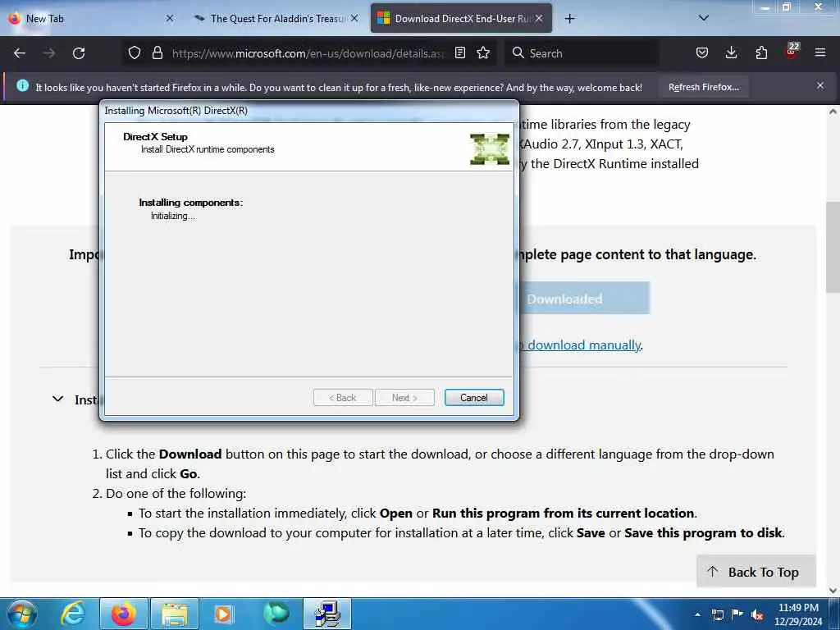The image size is (840, 630).
Task: Select the Download DirectX End-User Runtime tab
Action: coord(461,19)
